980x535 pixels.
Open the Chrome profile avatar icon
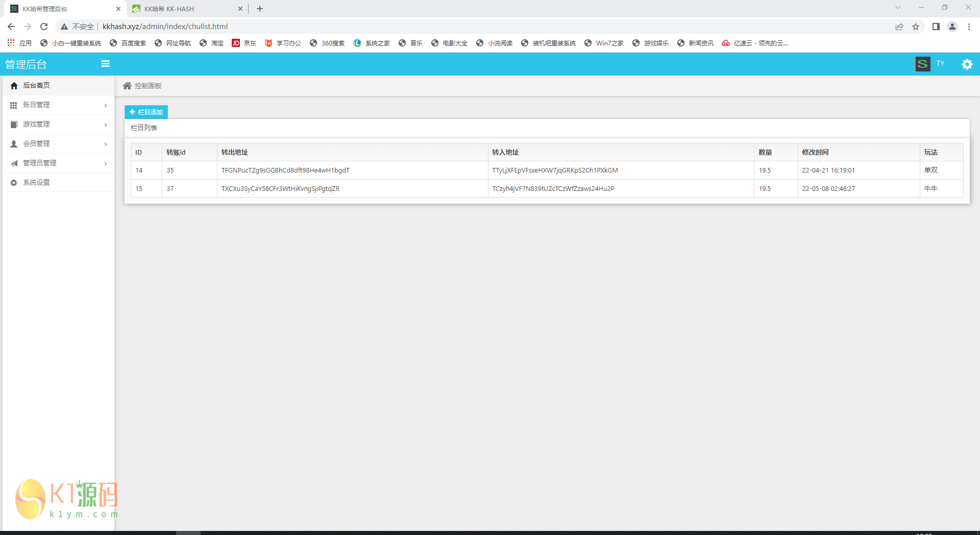click(952, 27)
